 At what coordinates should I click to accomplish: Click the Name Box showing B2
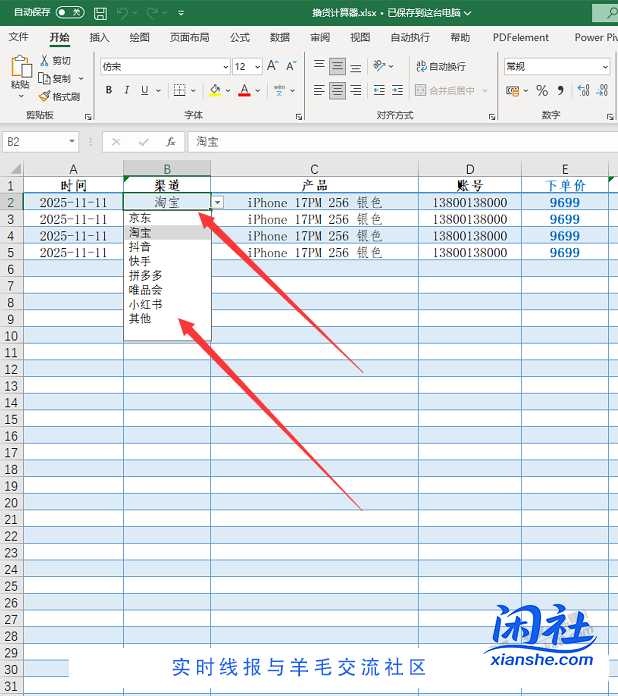40,142
